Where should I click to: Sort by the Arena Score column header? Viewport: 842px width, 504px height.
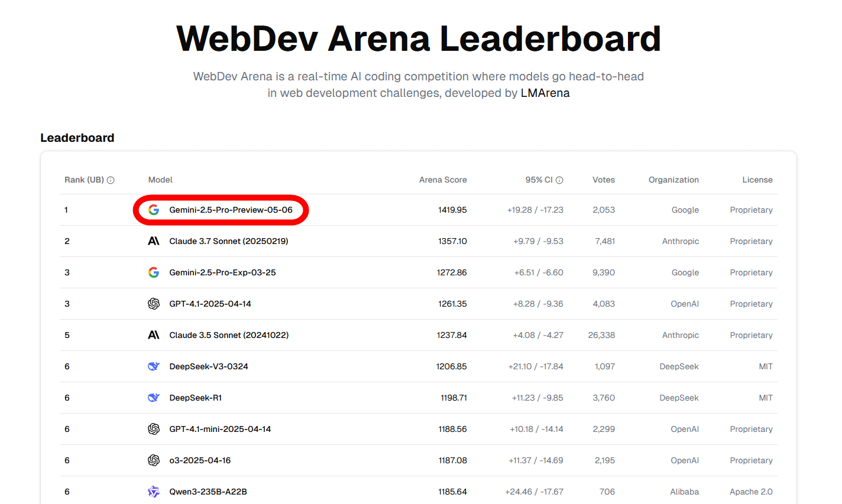(x=443, y=180)
